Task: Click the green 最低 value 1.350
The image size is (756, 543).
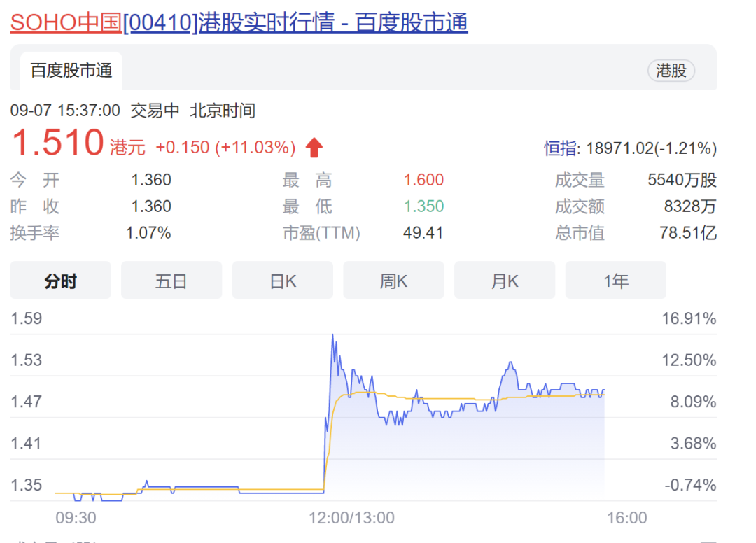Action: click(x=423, y=206)
